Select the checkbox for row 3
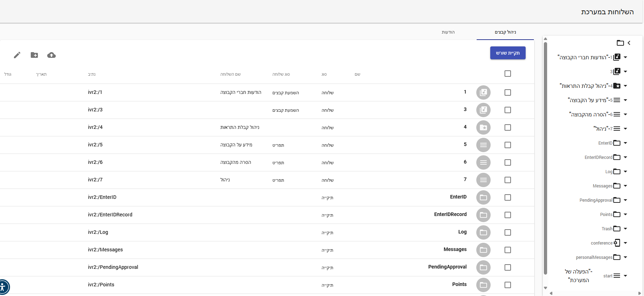 [x=507, y=110]
